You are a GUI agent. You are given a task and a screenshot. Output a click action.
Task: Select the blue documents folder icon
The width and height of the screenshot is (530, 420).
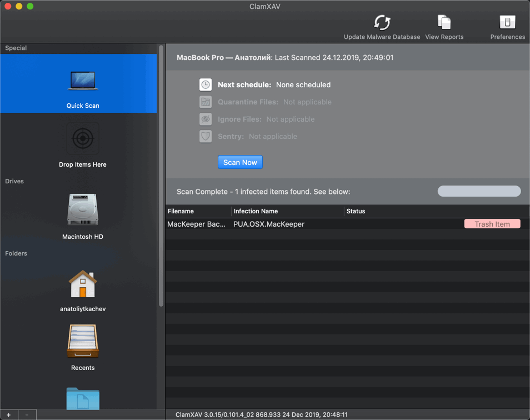click(83, 399)
